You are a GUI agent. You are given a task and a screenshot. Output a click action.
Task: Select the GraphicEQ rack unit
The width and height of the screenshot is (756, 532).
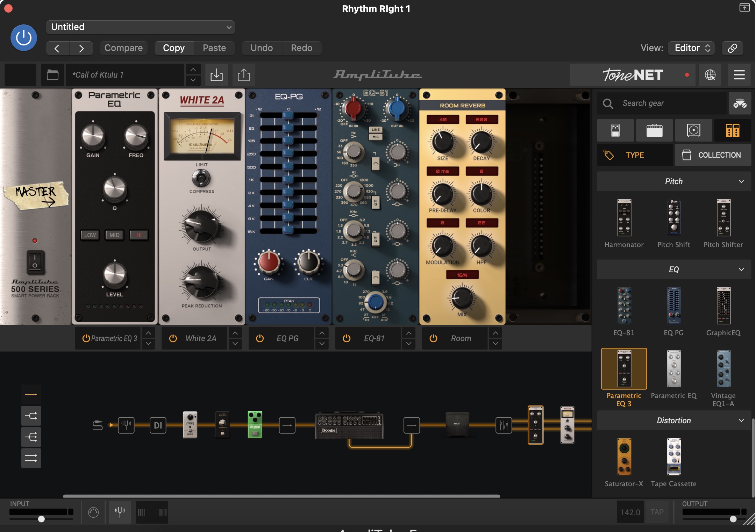coord(723,312)
